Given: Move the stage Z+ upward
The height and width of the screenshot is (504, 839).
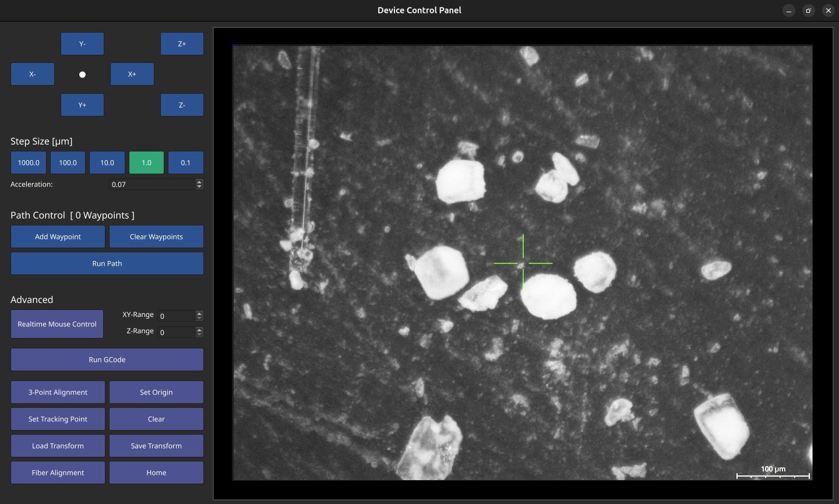Looking at the screenshot, I should pos(182,43).
